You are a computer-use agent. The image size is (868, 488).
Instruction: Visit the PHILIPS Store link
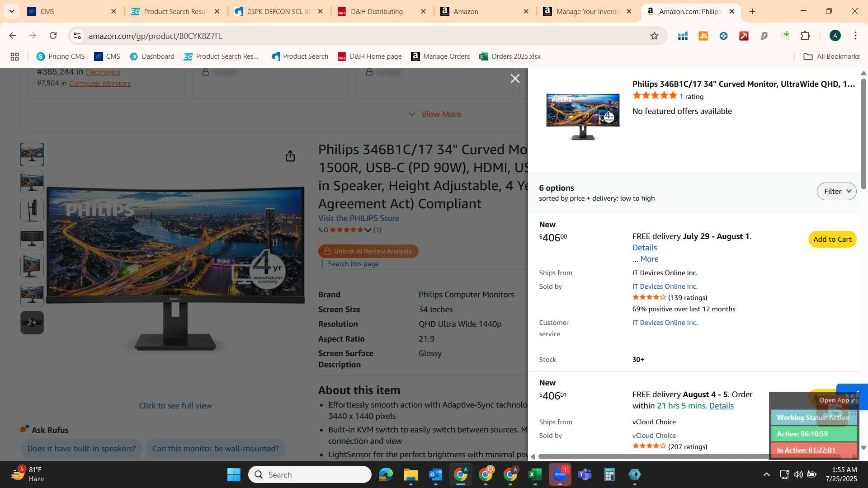[x=359, y=218]
